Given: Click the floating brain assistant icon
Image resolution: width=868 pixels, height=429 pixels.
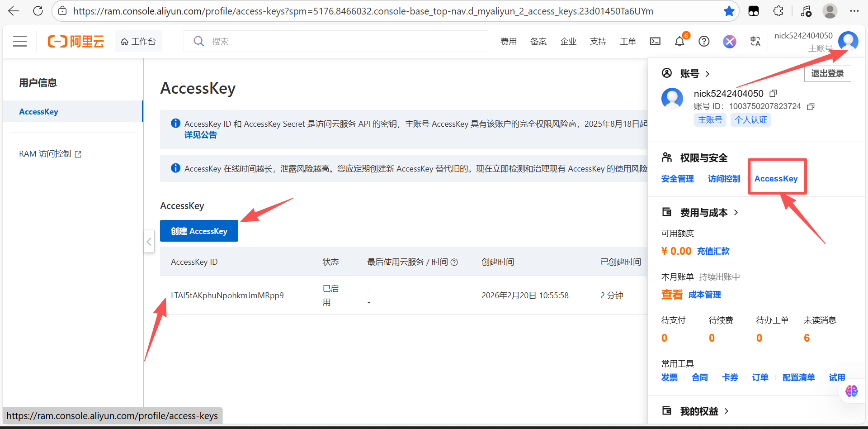Looking at the screenshot, I should (852, 391).
